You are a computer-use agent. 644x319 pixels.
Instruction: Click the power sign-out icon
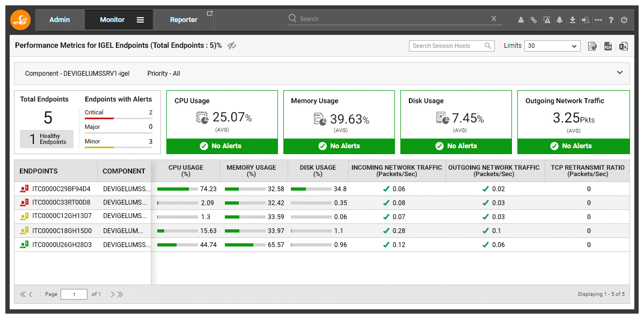[x=624, y=20]
